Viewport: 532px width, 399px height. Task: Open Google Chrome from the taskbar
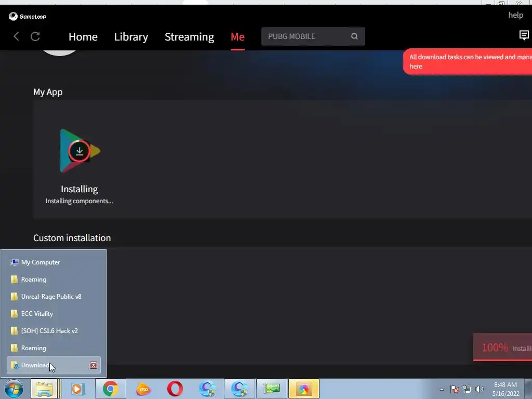click(110, 389)
